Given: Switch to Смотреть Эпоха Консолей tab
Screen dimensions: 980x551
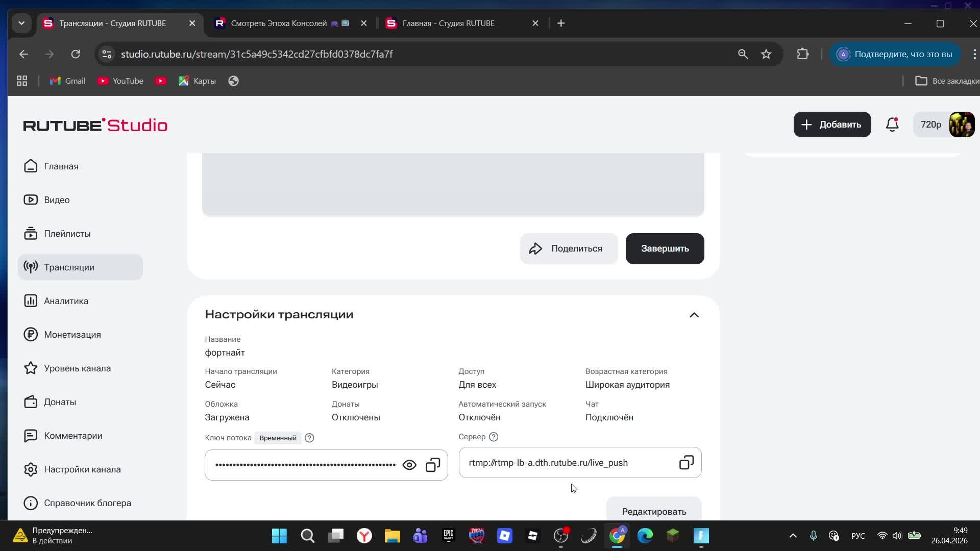Looking at the screenshot, I should pyautogui.click(x=279, y=23).
